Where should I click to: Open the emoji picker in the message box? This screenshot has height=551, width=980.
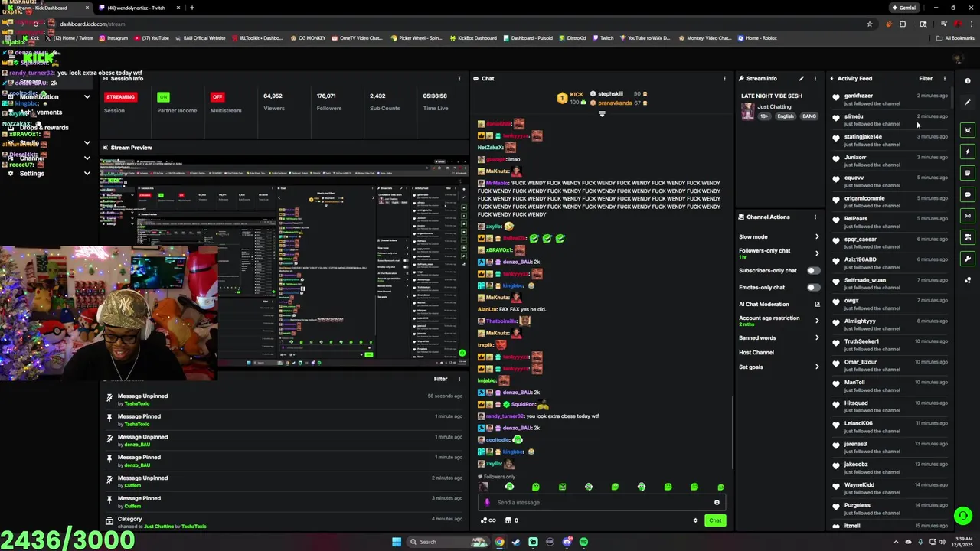pyautogui.click(x=717, y=503)
